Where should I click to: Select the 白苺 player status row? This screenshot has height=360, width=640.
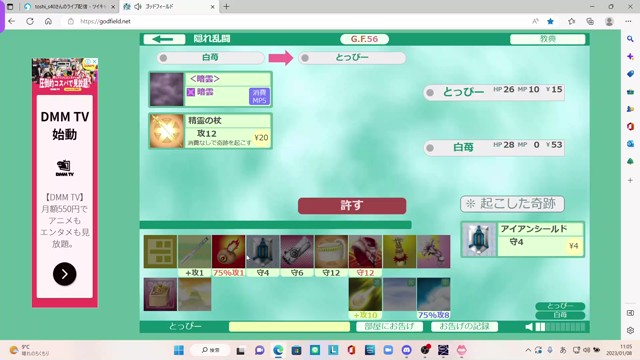pyautogui.click(x=494, y=147)
